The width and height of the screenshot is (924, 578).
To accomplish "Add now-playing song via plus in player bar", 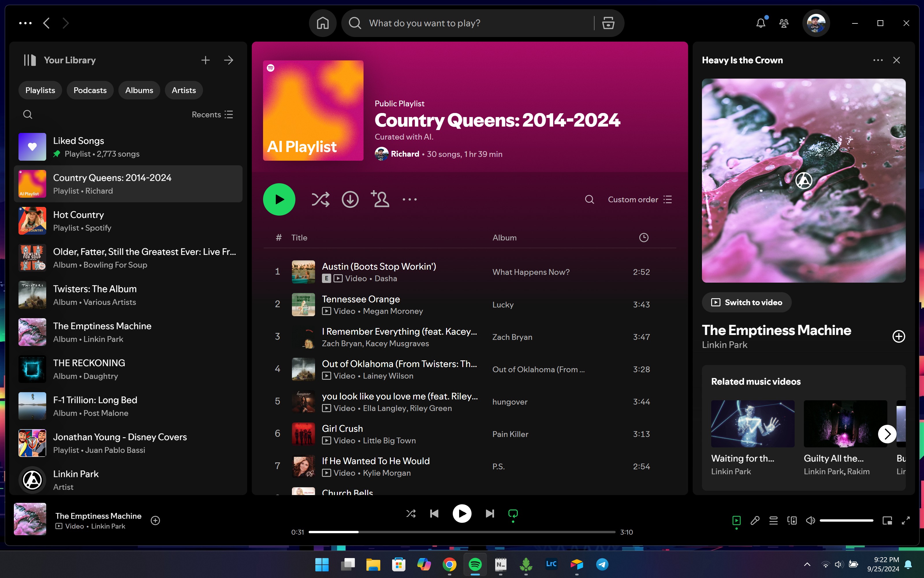I will [155, 520].
